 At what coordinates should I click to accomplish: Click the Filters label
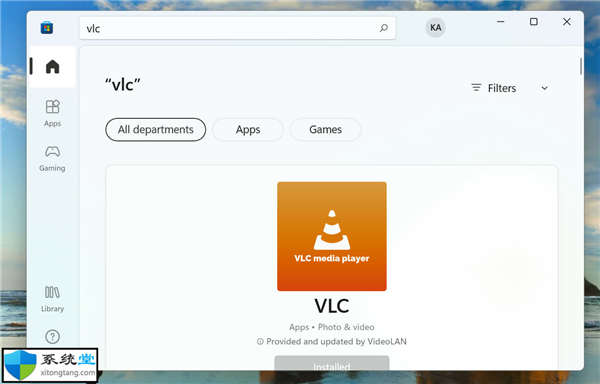point(502,88)
